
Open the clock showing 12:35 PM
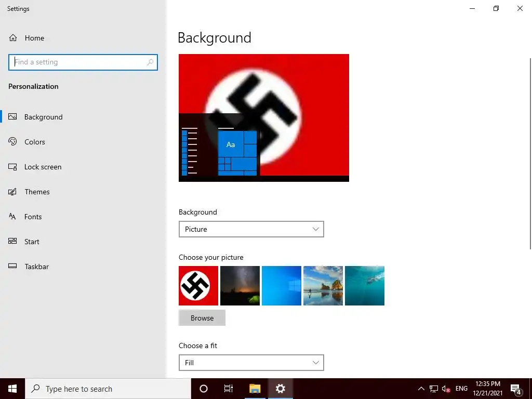click(487, 389)
